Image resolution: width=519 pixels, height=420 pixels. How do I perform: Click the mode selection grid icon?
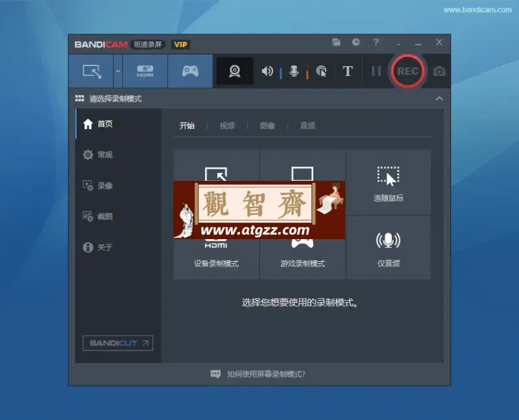point(79,99)
